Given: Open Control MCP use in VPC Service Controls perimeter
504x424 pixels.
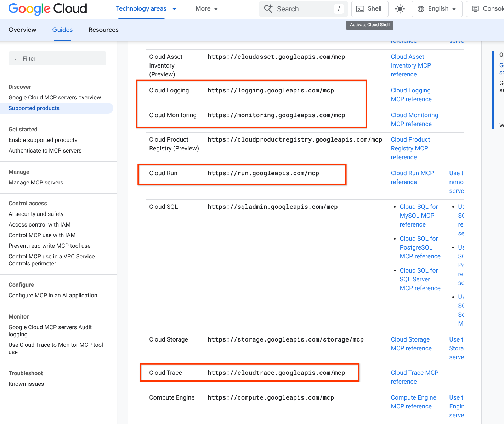Looking at the screenshot, I should [x=52, y=260].
